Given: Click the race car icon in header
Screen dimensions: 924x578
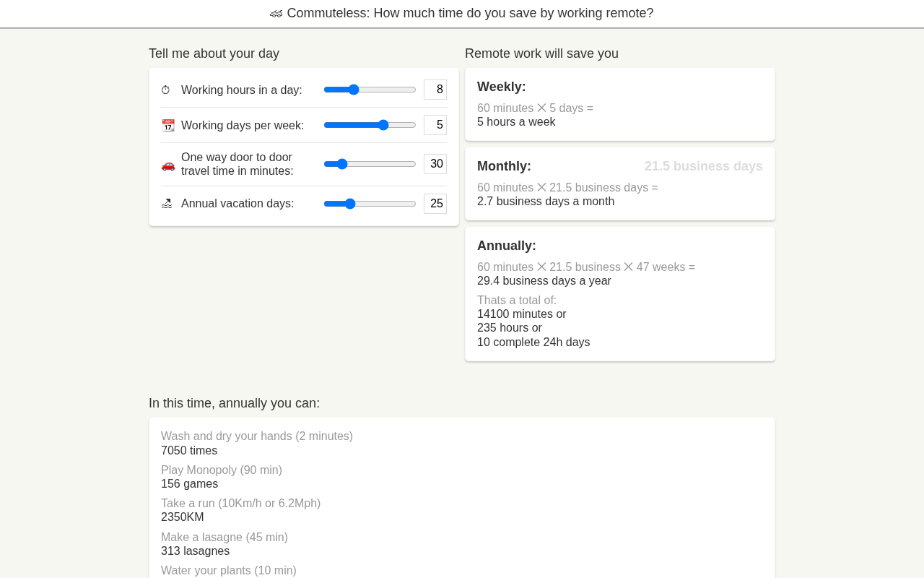Looking at the screenshot, I should (276, 14).
